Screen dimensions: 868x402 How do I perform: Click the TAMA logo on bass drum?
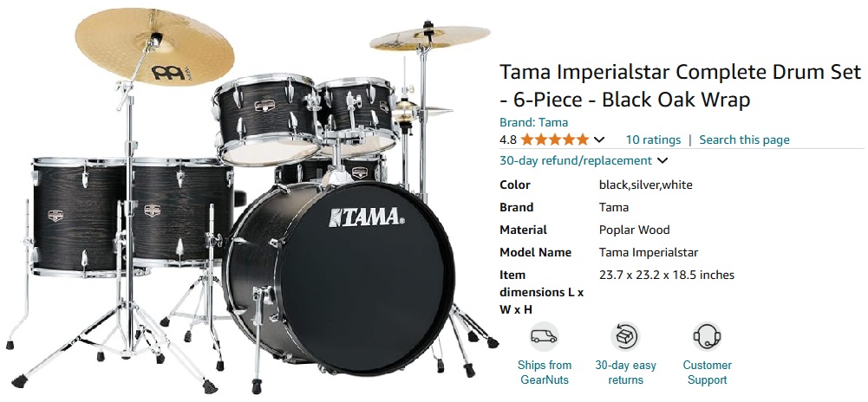point(367,217)
